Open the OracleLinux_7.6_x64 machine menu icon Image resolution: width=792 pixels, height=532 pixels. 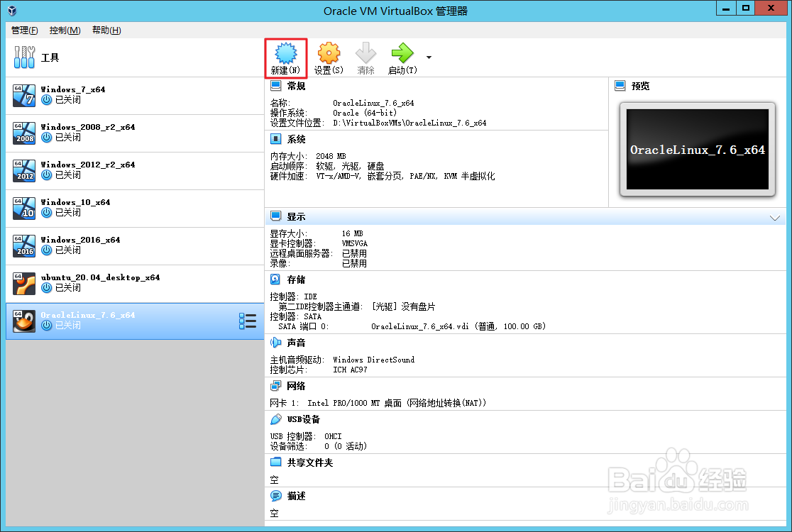pos(248,321)
